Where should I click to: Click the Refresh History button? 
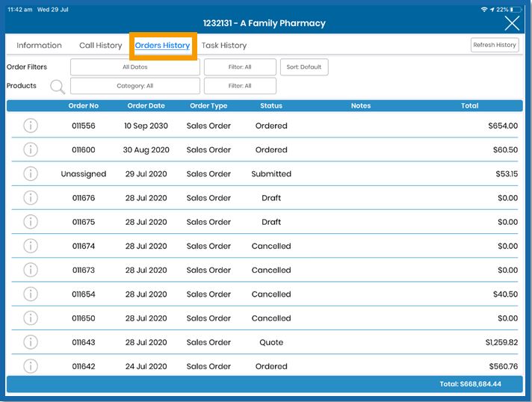[495, 45]
